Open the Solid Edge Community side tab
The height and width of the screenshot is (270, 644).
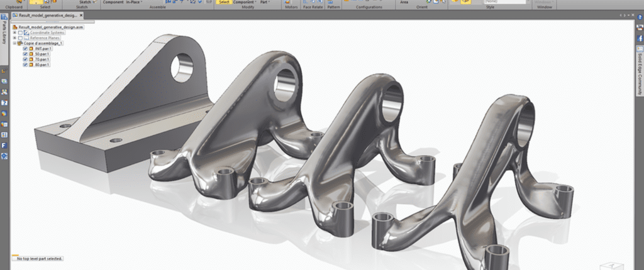[x=640, y=70]
